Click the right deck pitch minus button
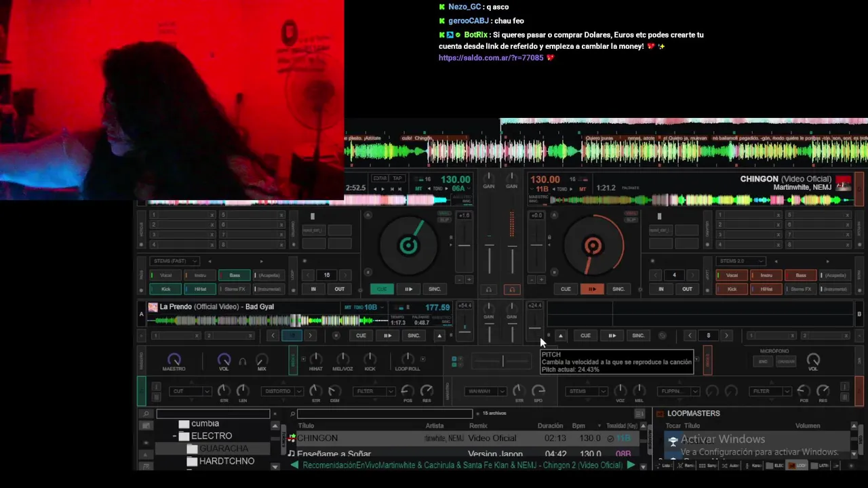 pyautogui.click(x=532, y=279)
